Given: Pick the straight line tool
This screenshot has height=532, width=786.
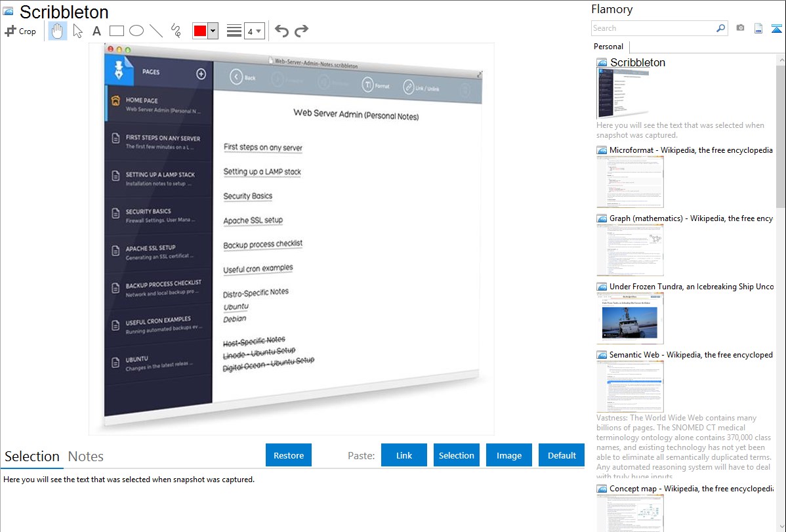Looking at the screenshot, I should pyautogui.click(x=156, y=31).
